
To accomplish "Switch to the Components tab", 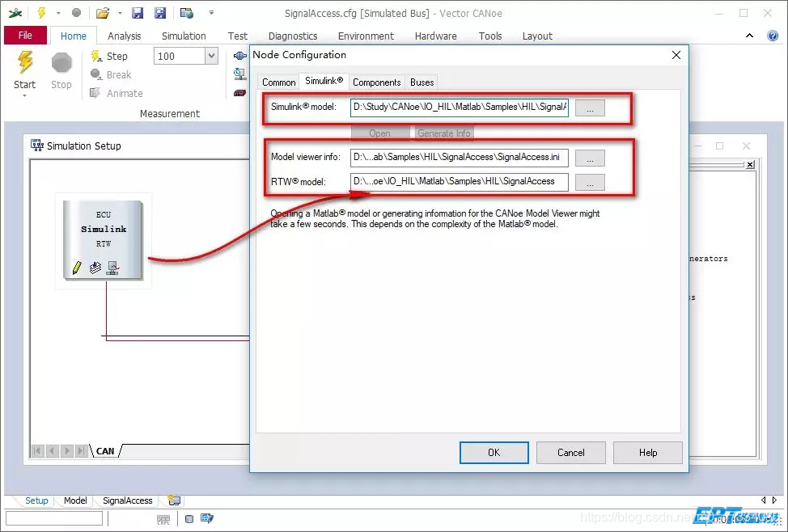I will [376, 82].
